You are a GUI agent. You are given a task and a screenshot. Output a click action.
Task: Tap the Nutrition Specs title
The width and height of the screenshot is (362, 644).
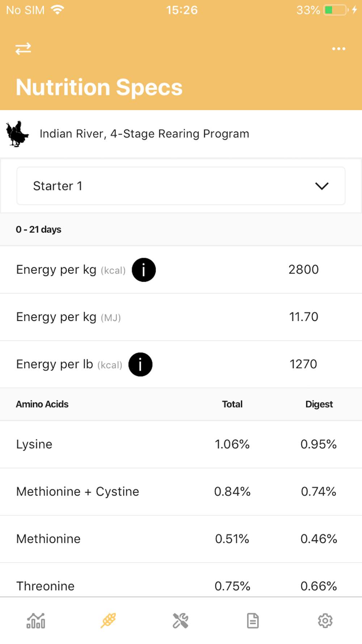(x=99, y=87)
